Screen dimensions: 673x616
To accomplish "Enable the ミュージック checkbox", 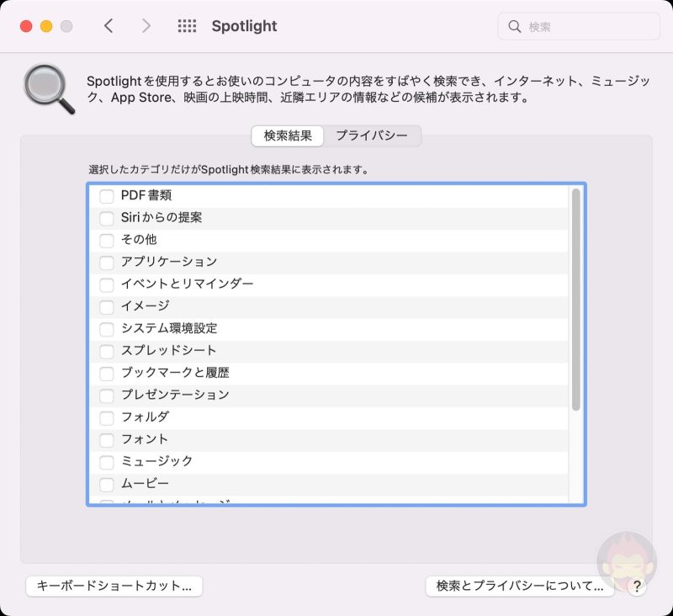I will (107, 461).
